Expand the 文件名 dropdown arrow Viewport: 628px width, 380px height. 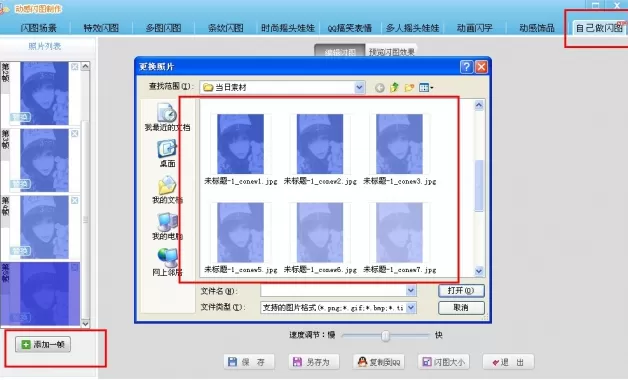411,290
